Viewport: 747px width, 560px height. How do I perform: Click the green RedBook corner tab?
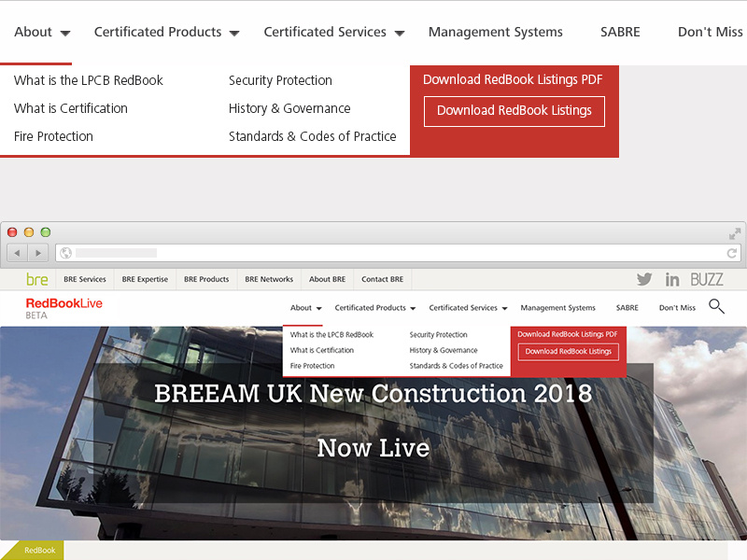tap(35, 551)
